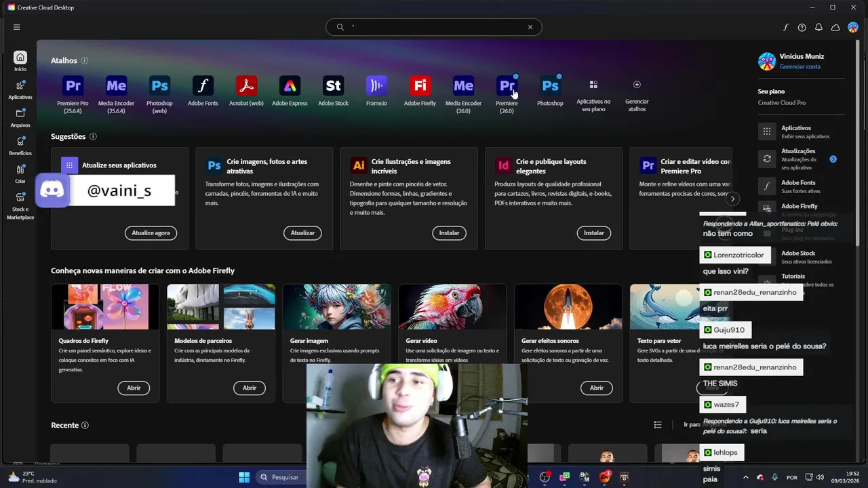Open OBS Studio from taskbar
The width and height of the screenshot is (868, 488).
point(545,477)
